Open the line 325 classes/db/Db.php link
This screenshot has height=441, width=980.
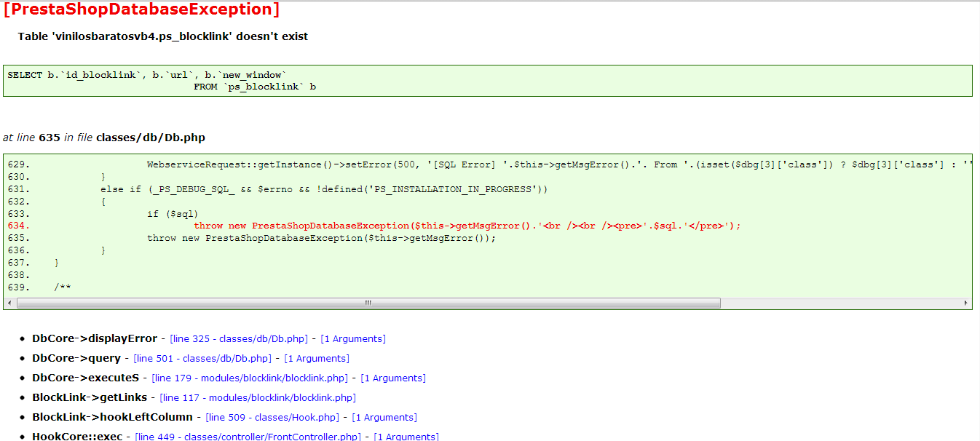[x=239, y=339]
